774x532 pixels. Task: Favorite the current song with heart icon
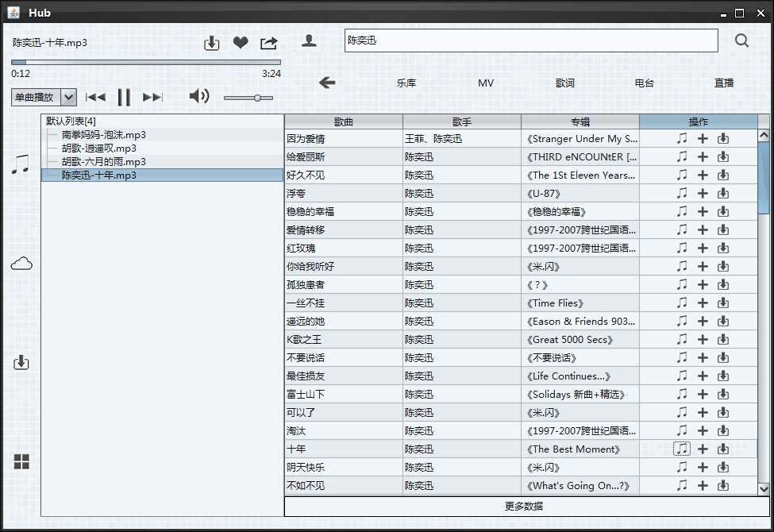point(241,43)
